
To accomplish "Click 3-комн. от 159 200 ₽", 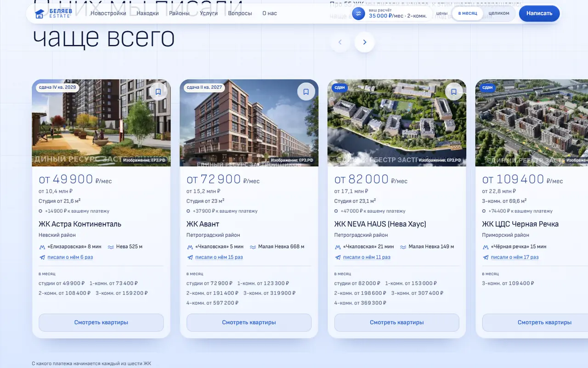I will (x=122, y=293).
